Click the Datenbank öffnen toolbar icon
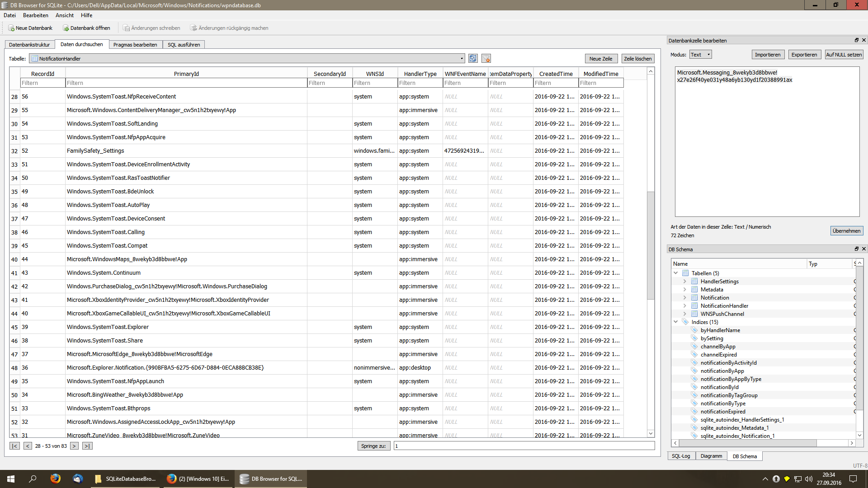The height and width of the screenshot is (488, 868). tap(66, 28)
